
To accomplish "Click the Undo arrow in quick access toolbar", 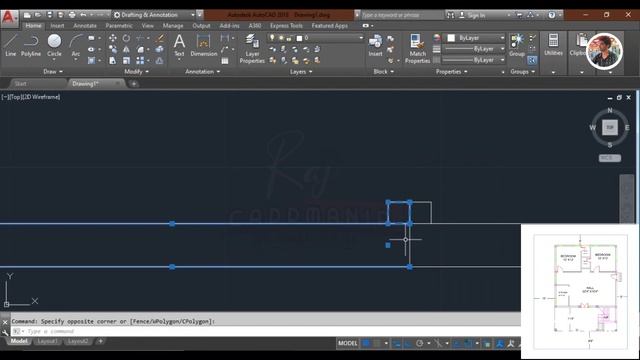I will (x=83, y=15).
